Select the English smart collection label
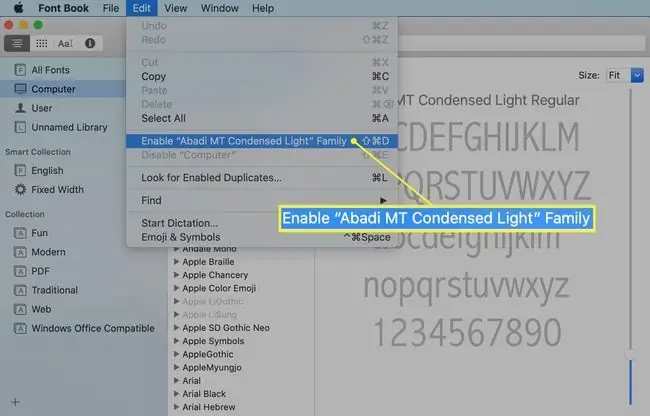 (47, 171)
